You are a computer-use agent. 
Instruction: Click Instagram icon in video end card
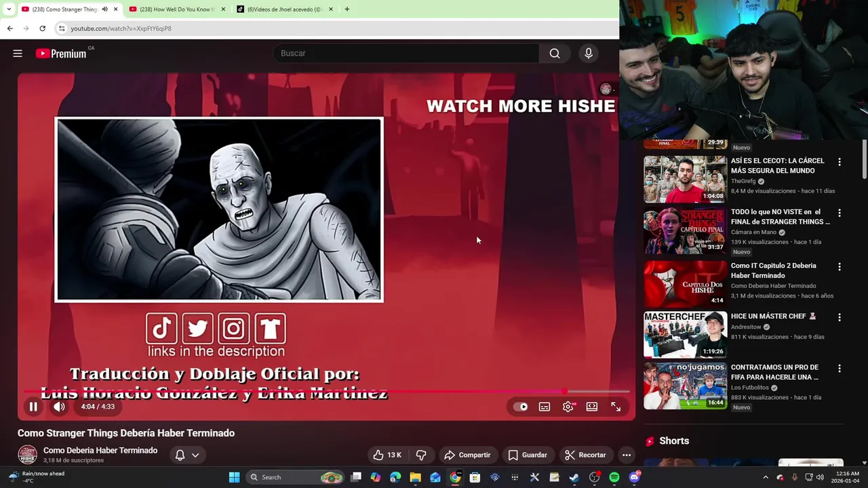click(x=233, y=329)
